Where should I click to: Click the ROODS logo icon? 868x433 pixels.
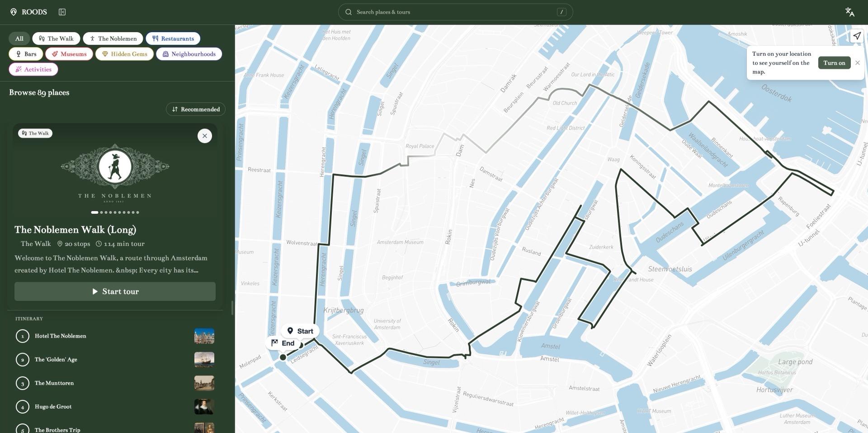click(14, 12)
